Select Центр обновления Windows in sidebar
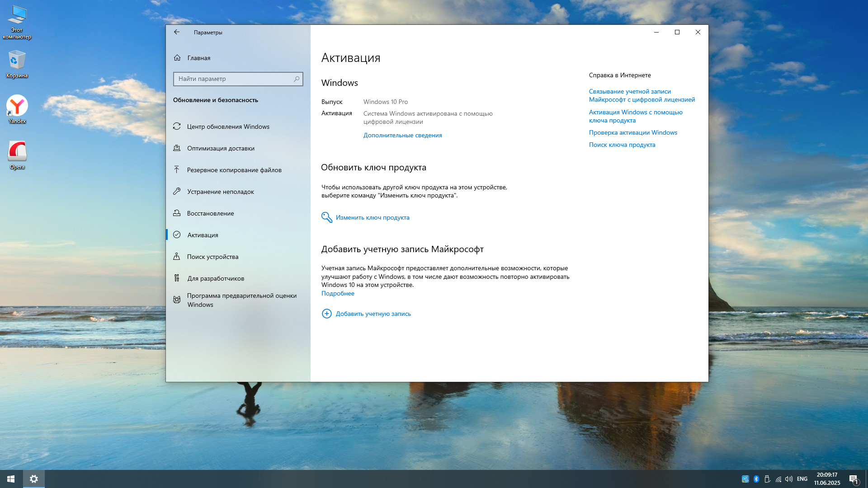Viewport: 868px width, 488px height. pyautogui.click(x=228, y=127)
